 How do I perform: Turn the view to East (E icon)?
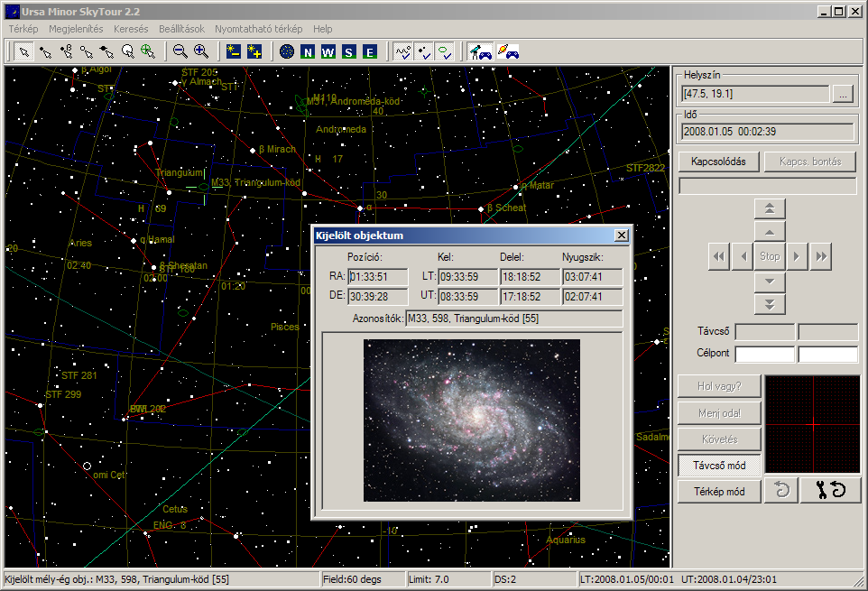(369, 52)
